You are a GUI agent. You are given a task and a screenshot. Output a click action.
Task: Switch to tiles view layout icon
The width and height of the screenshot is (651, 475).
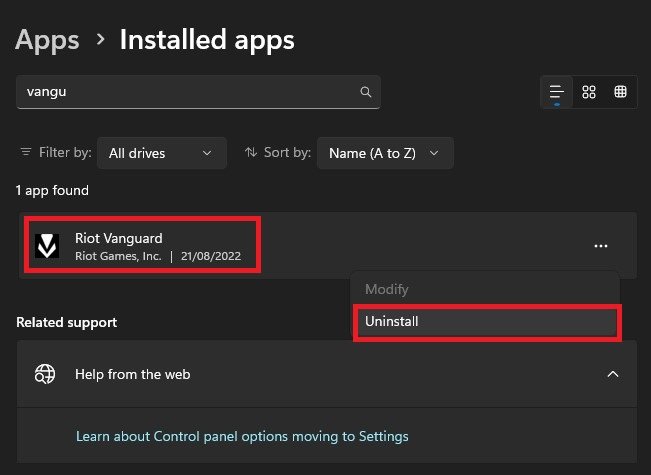(620, 92)
